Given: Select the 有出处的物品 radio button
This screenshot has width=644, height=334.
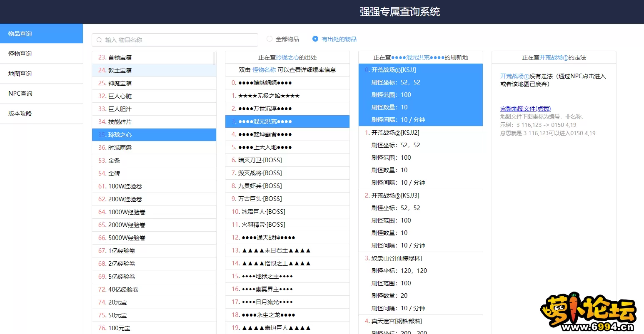Looking at the screenshot, I should [315, 39].
